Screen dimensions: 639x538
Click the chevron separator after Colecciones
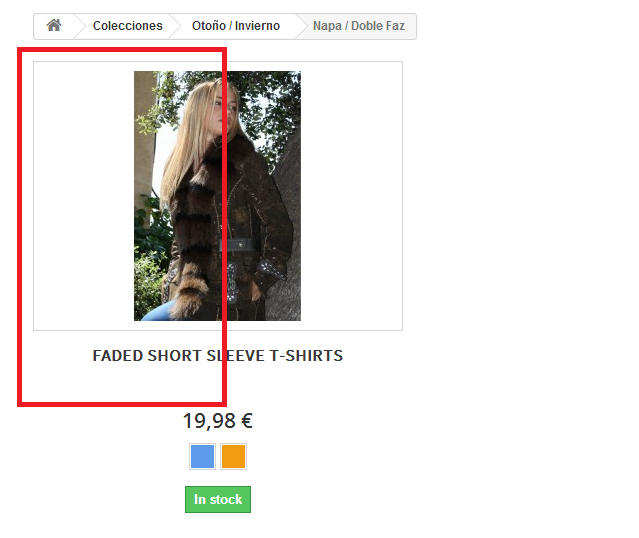pos(175,26)
